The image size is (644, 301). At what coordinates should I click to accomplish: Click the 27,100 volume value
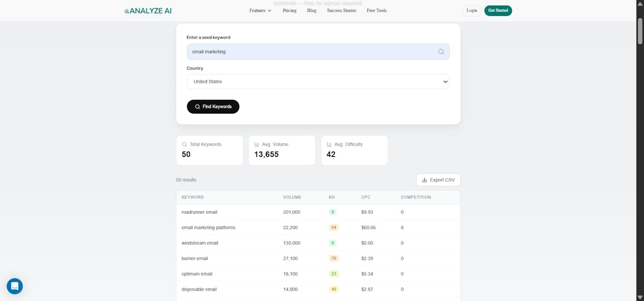[x=290, y=259]
